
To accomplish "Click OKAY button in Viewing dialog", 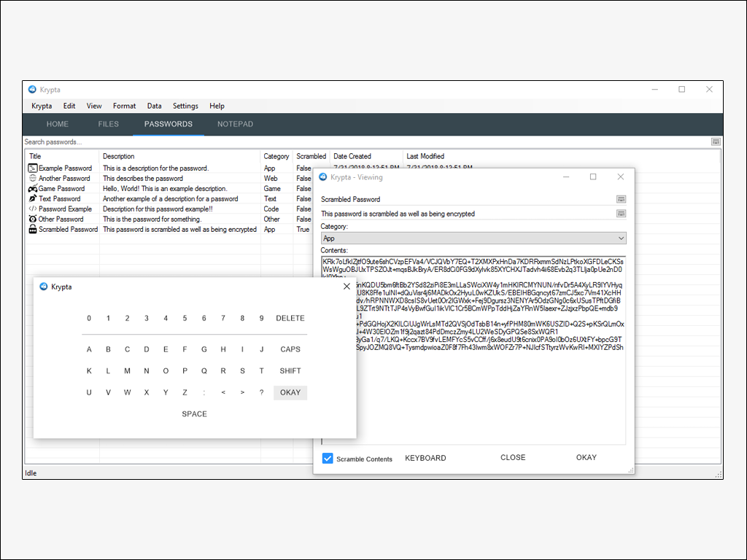I will (x=586, y=457).
